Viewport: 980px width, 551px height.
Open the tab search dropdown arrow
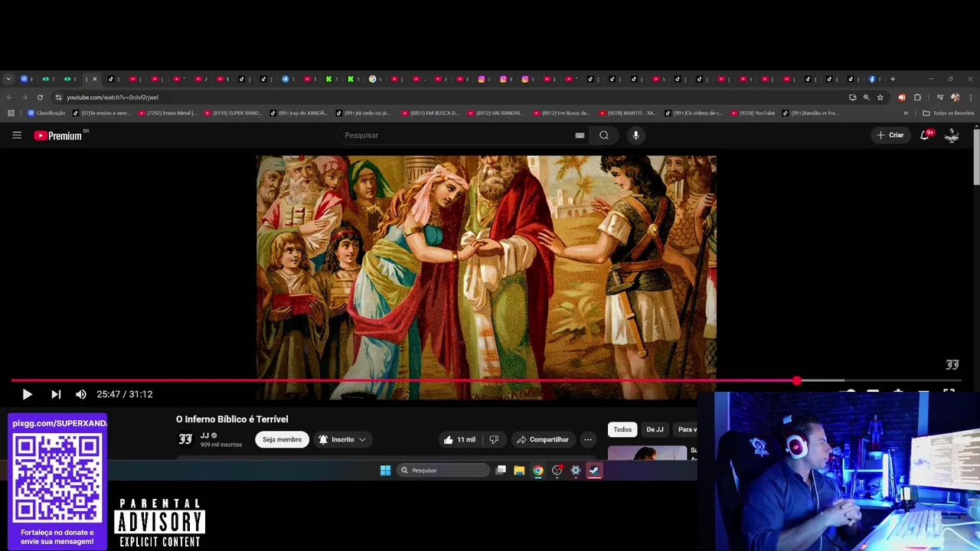(x=8, y=79)
